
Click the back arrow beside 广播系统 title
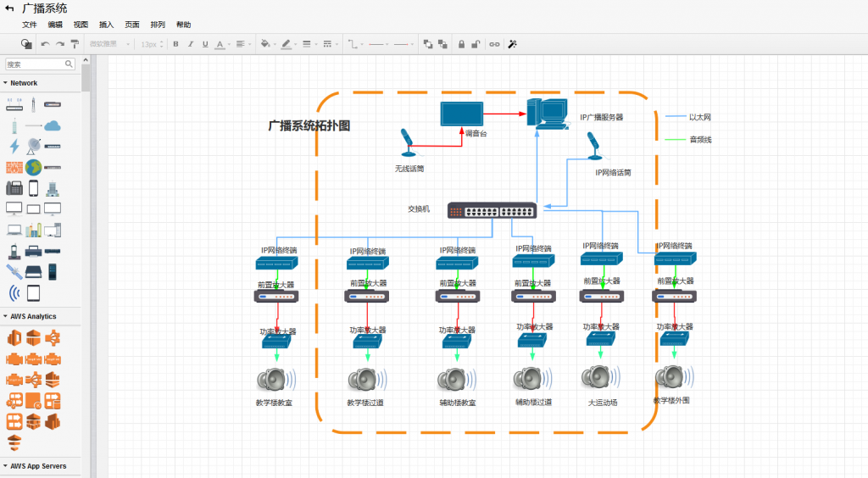point(10,8)
